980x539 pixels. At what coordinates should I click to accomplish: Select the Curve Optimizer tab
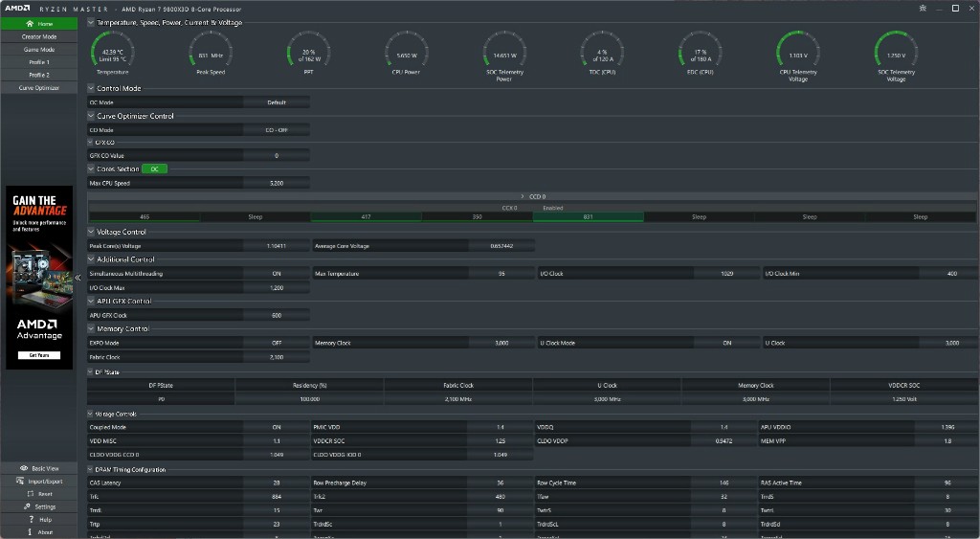39,87
